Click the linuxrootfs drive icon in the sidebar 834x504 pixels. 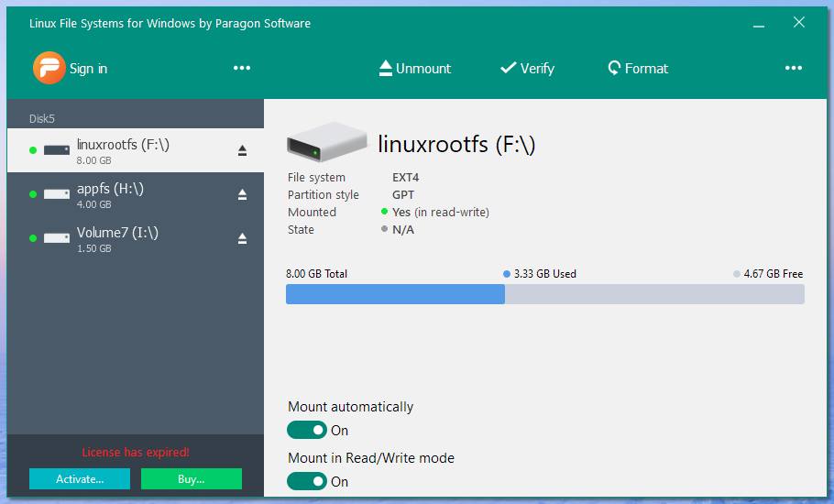(57, 150)
